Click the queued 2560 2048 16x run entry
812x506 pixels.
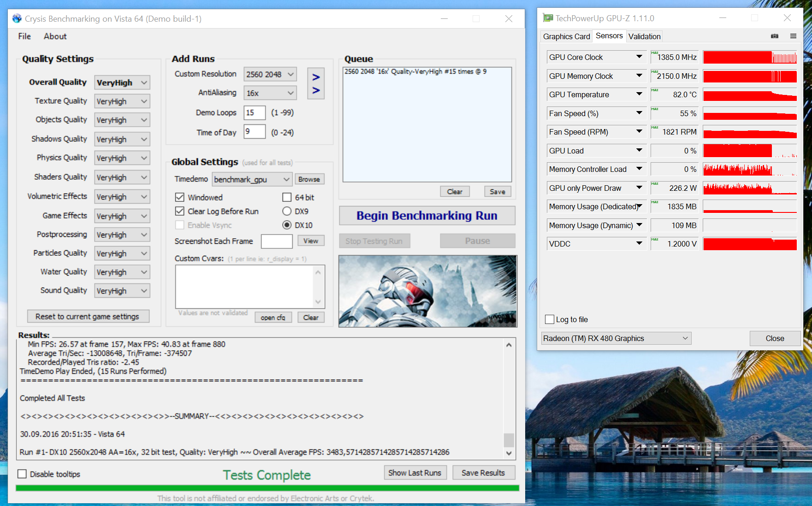[415, 71]
